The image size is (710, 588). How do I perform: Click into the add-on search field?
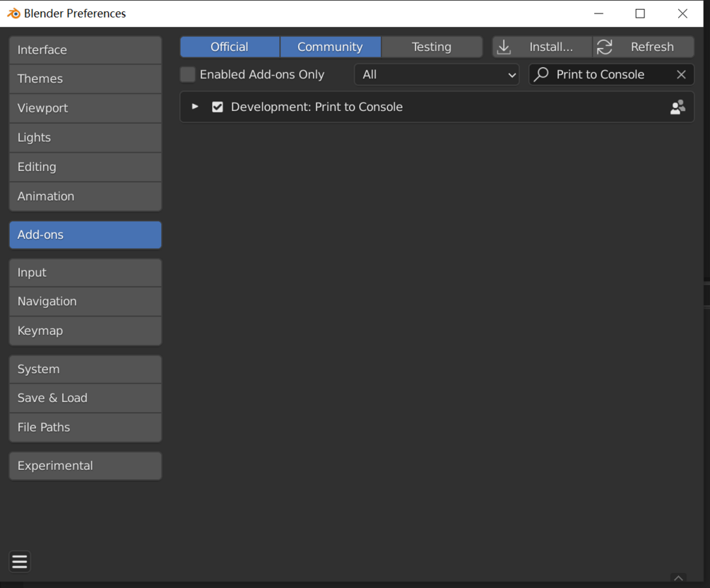click(611, 74)
